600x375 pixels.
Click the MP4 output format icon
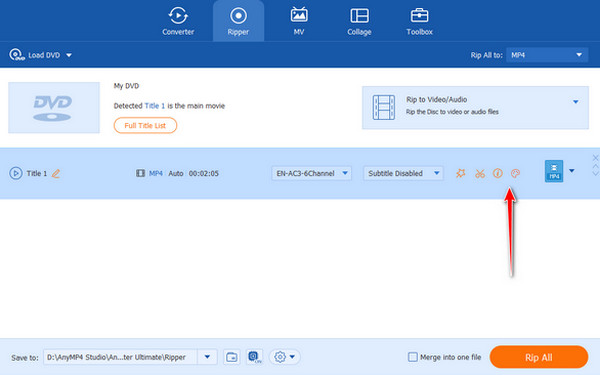point(554,171)
